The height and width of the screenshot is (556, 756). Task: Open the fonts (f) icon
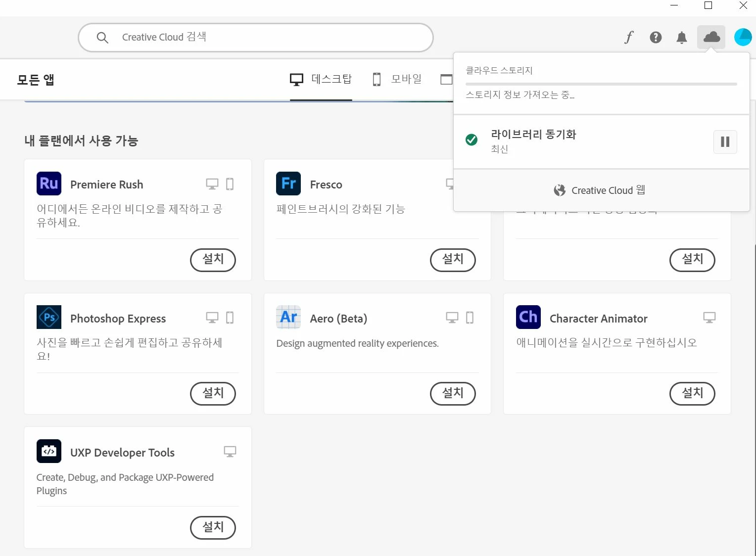click(x=629, y=37)
